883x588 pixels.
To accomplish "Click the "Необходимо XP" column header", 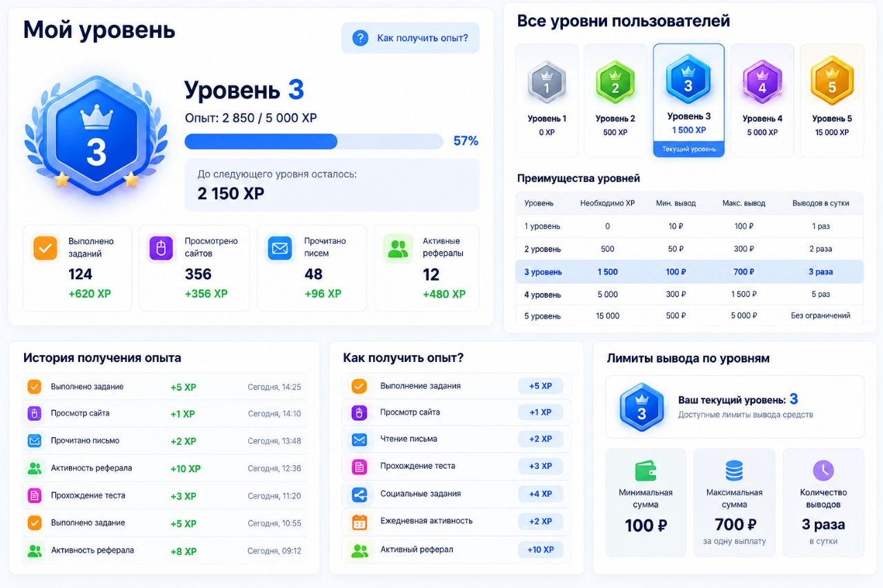I will pyautogui.click(x=607, y=203).
